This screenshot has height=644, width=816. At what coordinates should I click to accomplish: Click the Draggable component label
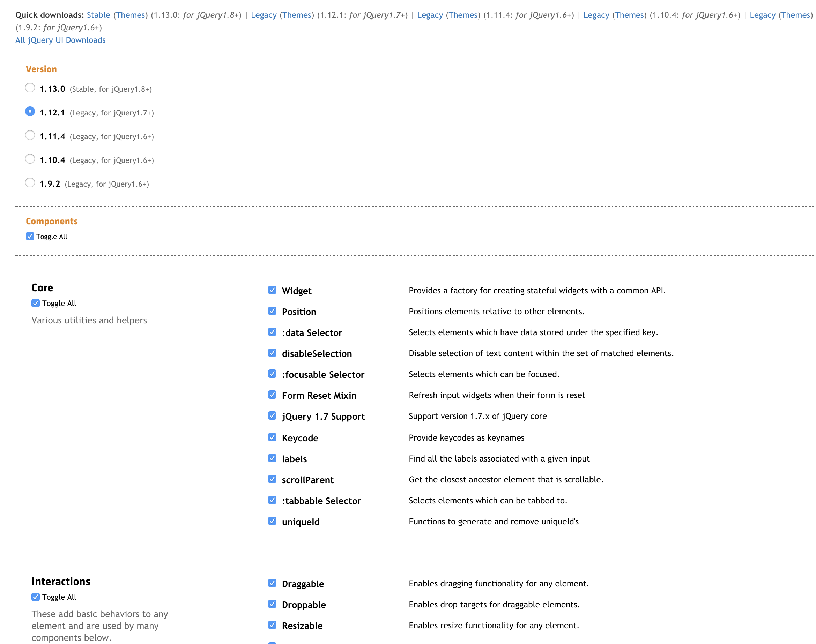pos(303,584)
